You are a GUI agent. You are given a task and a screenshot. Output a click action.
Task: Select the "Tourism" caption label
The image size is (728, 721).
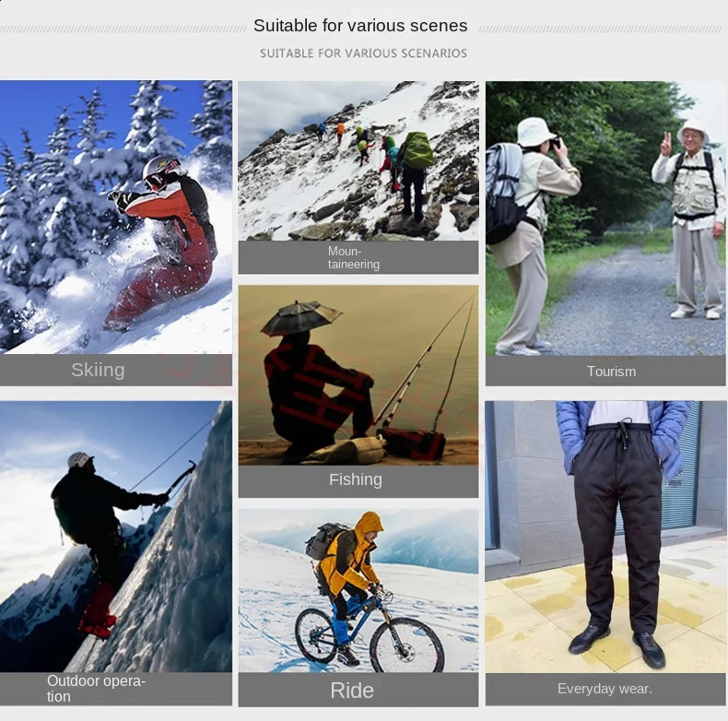[611, 371]
